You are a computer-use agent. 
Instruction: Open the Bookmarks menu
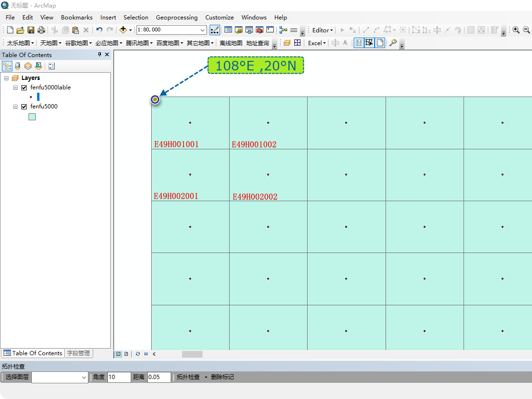click(77, 17)
